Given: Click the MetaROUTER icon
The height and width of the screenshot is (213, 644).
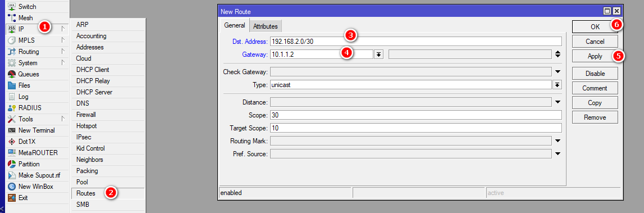Looking at the screenshot, I should 12,152.
